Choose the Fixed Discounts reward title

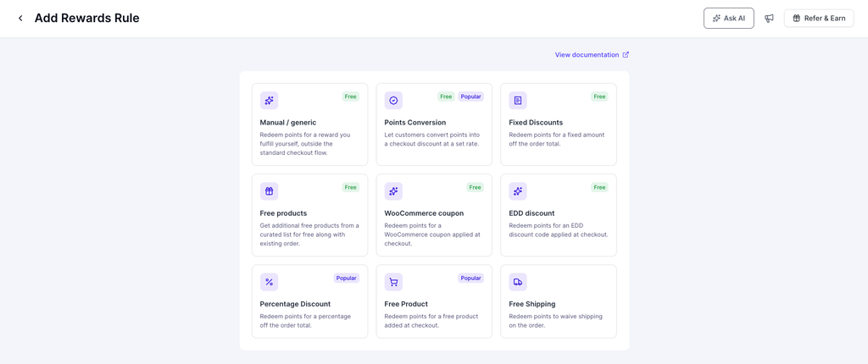(536, 122)
